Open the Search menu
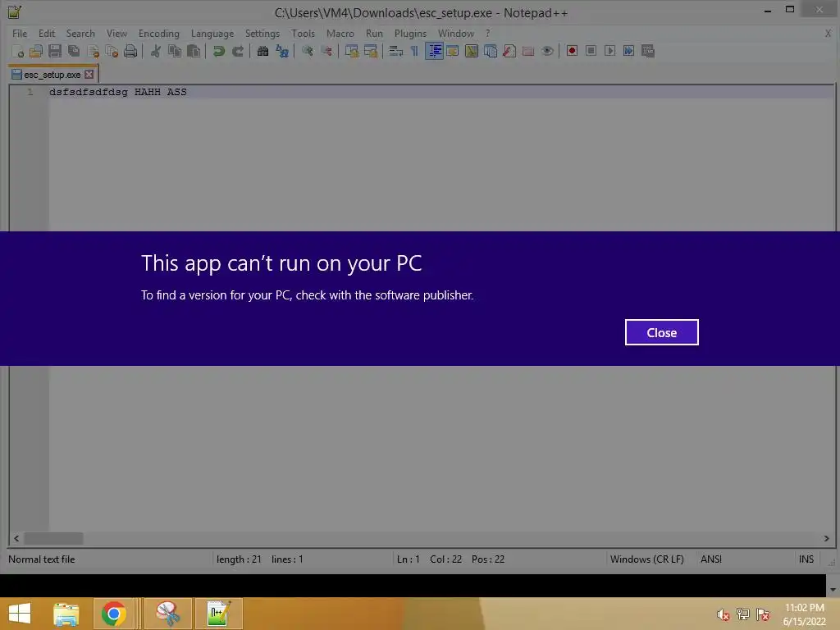840x630 pixels. click(x=80, y=33)
